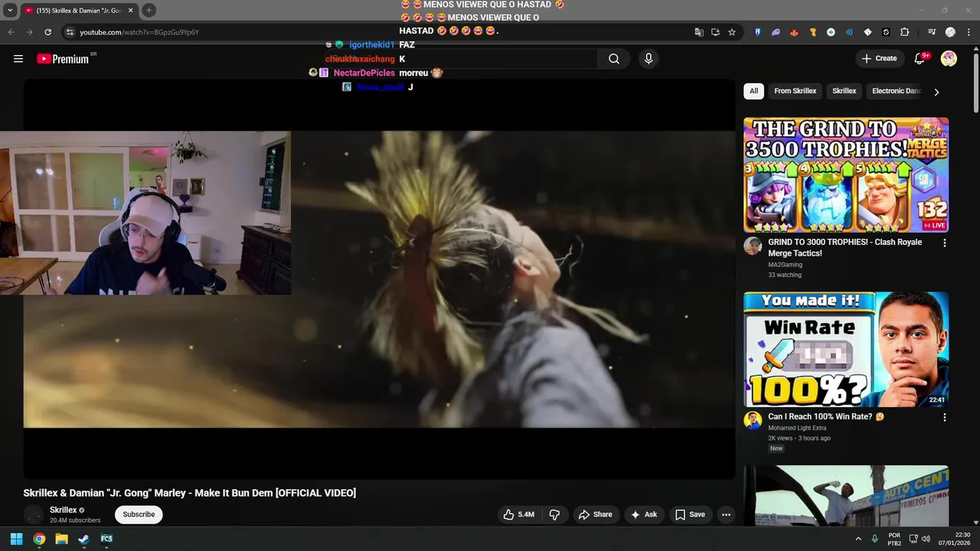Screen dimensions: 980x551
Task: Open the media controls icon in Chrome toolbar
Action: coord(931,32)
